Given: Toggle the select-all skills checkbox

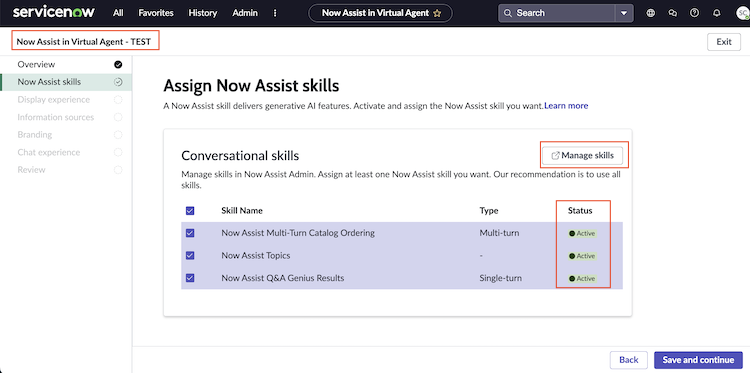Looking at the screenshot, I should click(190, 210).
